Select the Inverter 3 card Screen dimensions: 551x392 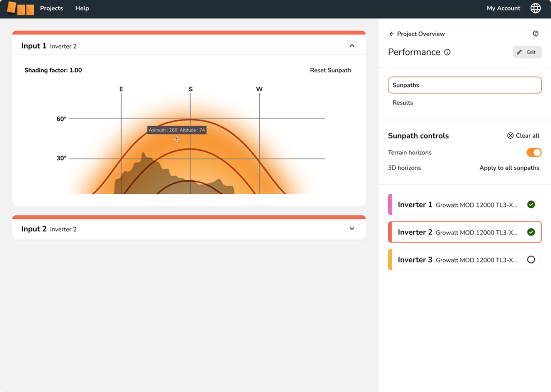coord(465,260)
